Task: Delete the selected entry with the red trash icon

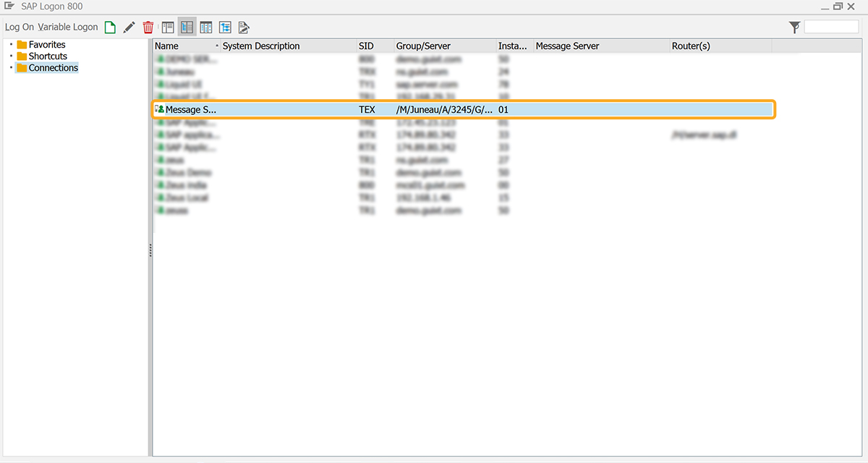Action: point(148,27)
